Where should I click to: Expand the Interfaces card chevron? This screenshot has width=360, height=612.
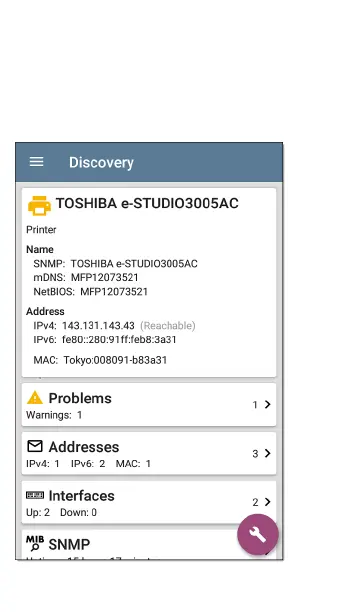[x=267, y=502]
